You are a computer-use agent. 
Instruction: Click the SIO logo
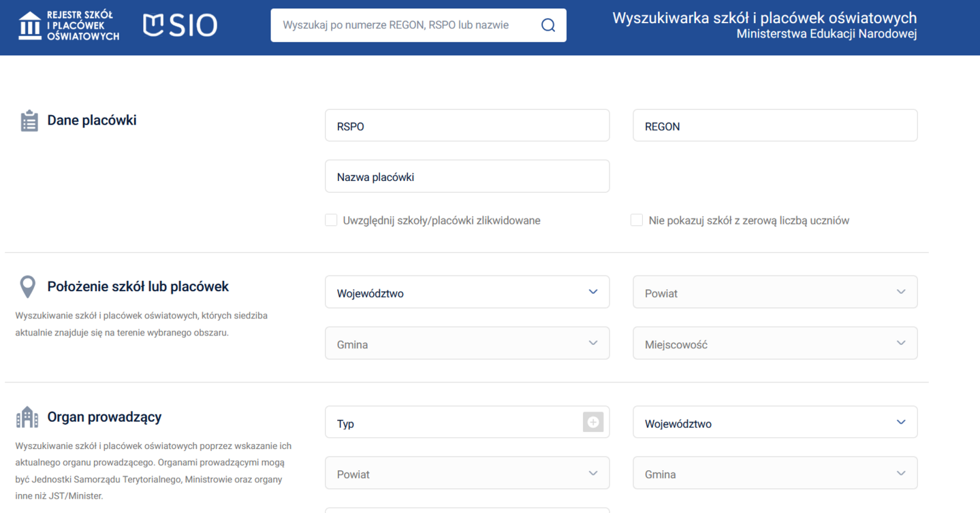tap(180, 26)
